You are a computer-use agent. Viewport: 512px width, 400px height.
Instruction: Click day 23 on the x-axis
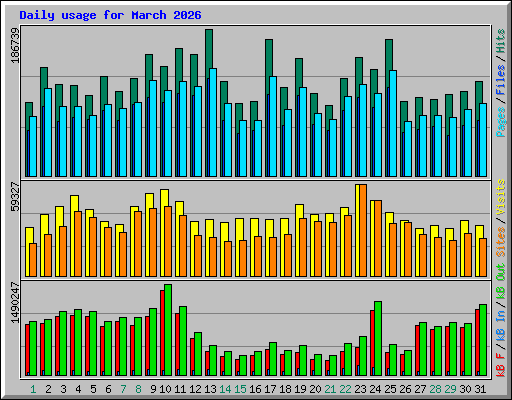coord(360,389)
